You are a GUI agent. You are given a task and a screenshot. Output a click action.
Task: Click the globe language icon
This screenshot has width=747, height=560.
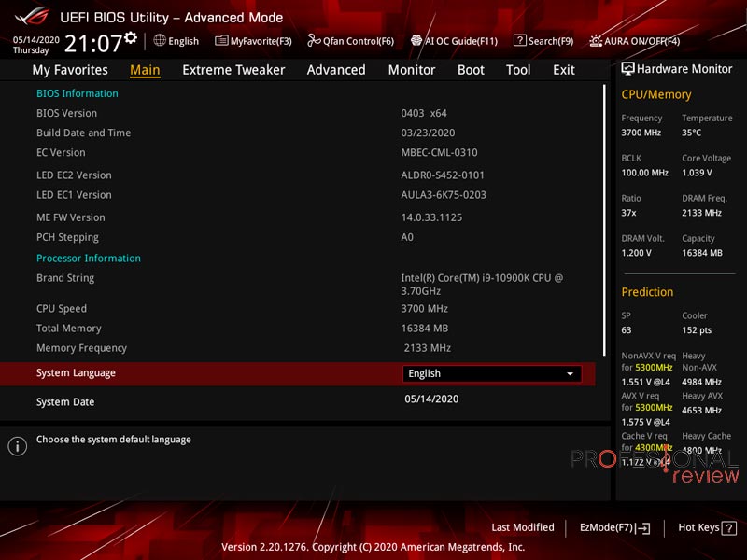(x=160, y=40)
